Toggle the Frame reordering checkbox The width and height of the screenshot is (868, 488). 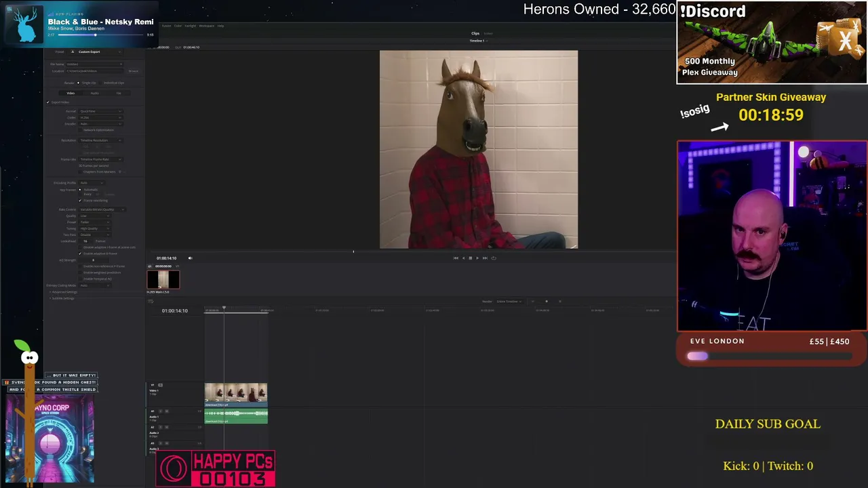click(x=80, y=201)
